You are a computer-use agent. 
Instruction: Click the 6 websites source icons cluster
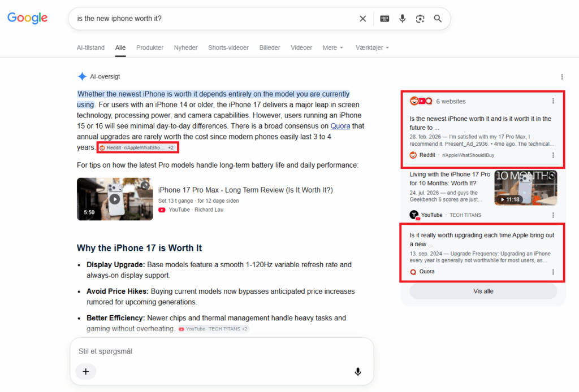[421, 101]
